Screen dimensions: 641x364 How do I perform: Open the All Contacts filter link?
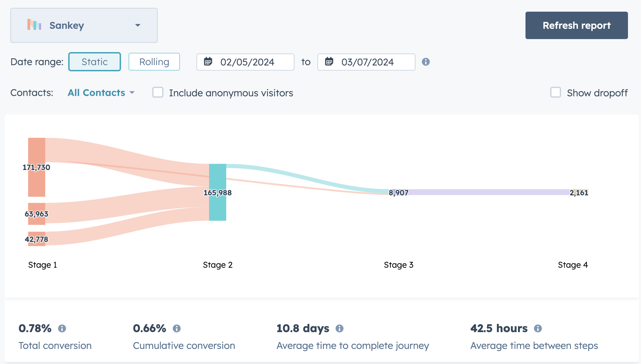96,93
